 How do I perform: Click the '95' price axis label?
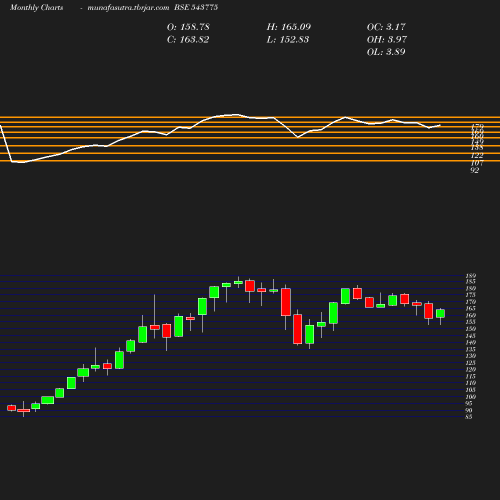click(469, 403)
